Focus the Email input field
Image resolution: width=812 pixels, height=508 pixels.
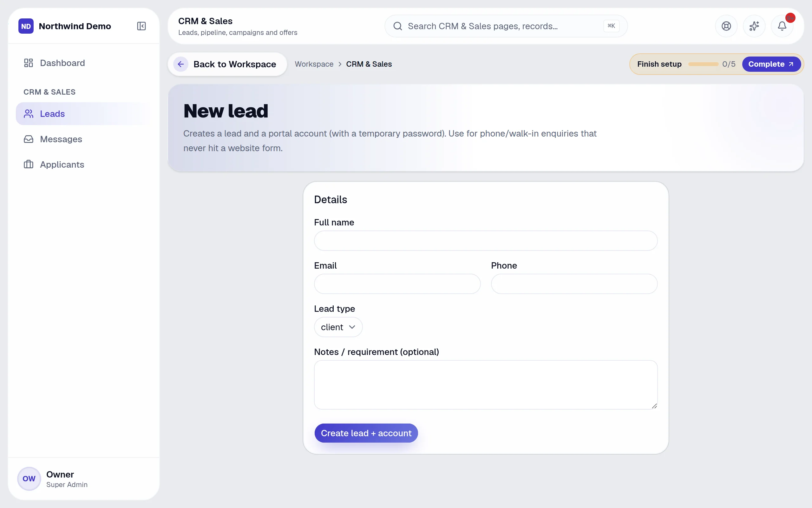397,284
